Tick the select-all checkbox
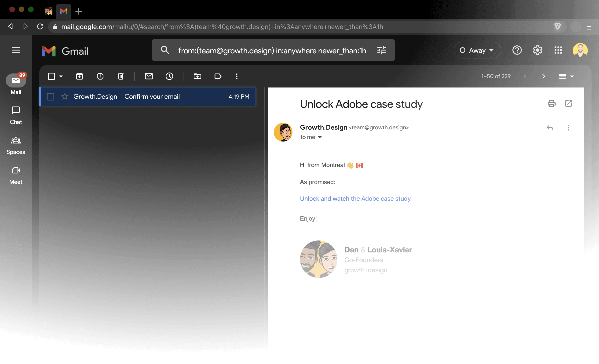The image size is (599, 364). click(x=51, y=76)
